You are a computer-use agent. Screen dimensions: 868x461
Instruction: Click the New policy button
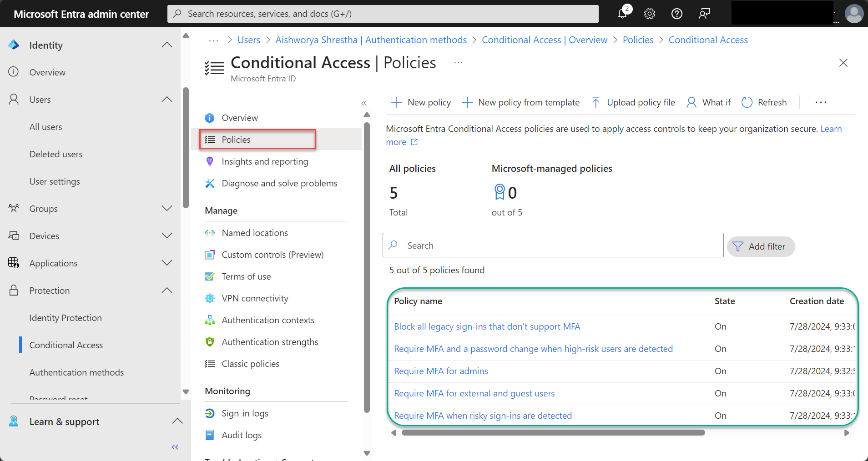tap(421, 102)
